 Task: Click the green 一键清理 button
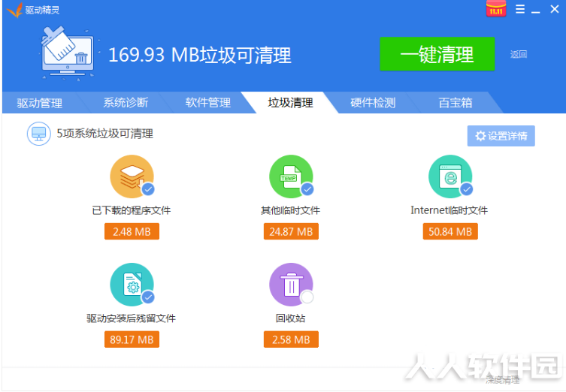(x=437, y=54)
